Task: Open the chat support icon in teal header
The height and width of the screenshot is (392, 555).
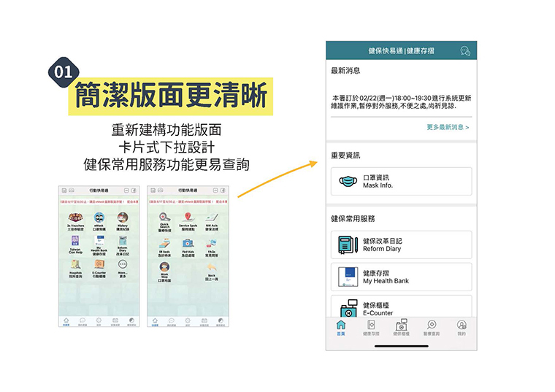Action: (x=465, y=51)
